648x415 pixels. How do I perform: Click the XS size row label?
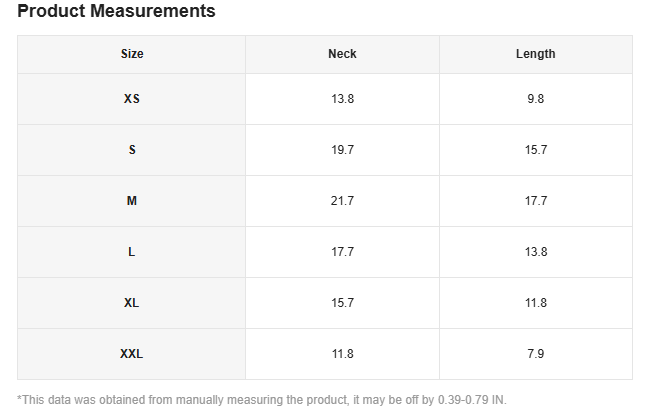point(132,99)
